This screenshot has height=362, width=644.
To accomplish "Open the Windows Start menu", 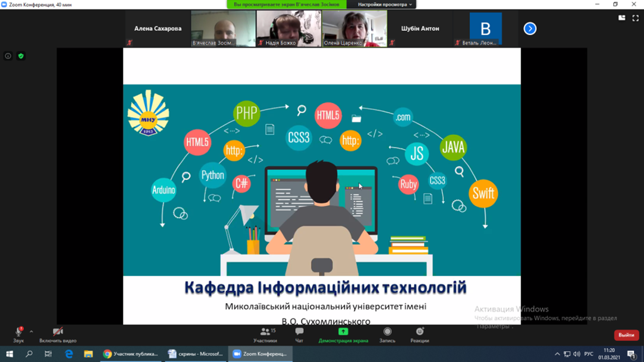I will pos(9,354).
